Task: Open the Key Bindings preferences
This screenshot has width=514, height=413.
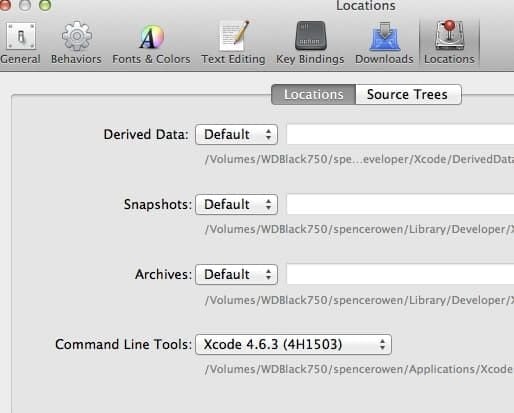Action: [310, 43]
